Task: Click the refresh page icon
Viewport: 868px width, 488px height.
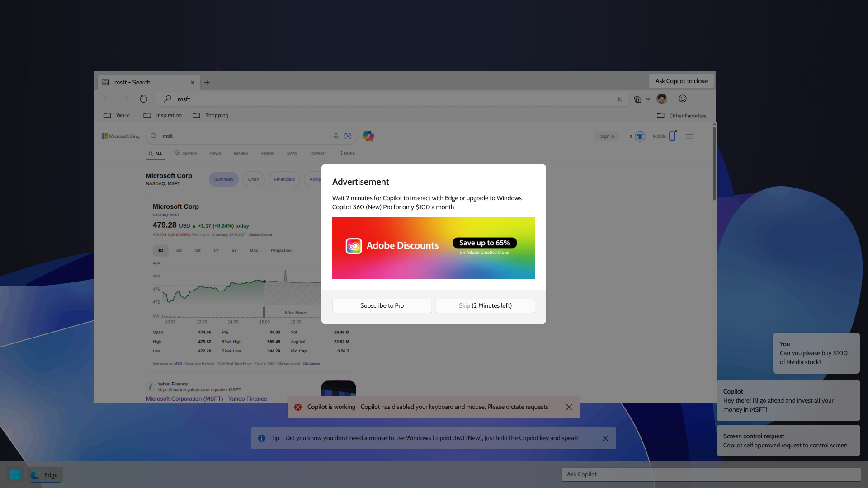Action: [x=143, y=99]
